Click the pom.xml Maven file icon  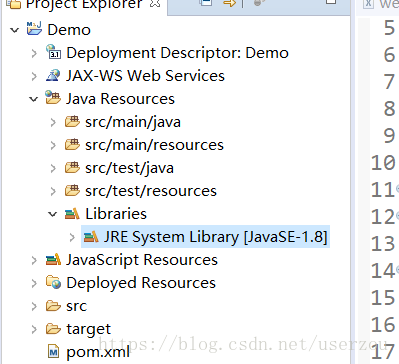tap(54, 351)
